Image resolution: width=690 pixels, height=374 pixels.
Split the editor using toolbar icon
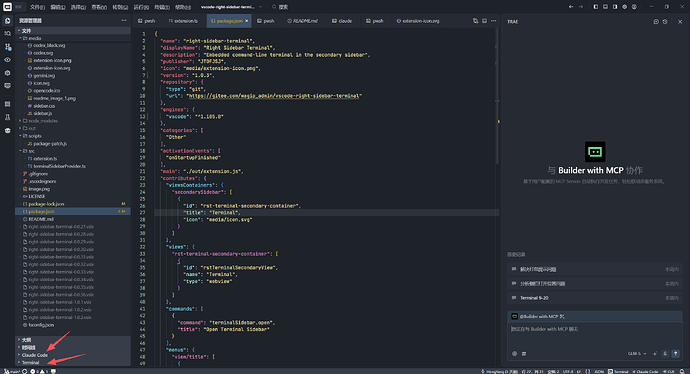point(484,21)
